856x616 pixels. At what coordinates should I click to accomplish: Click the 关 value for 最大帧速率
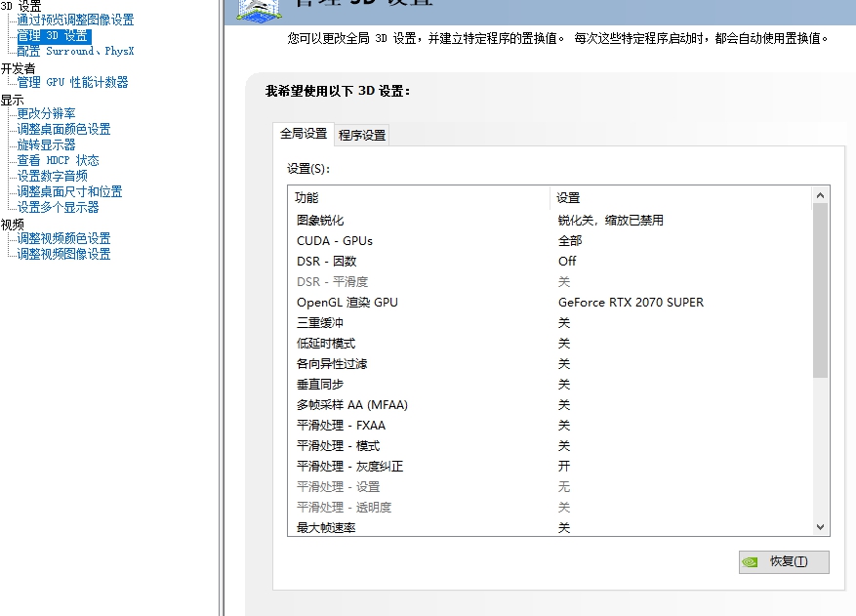[x=564, y=528]
